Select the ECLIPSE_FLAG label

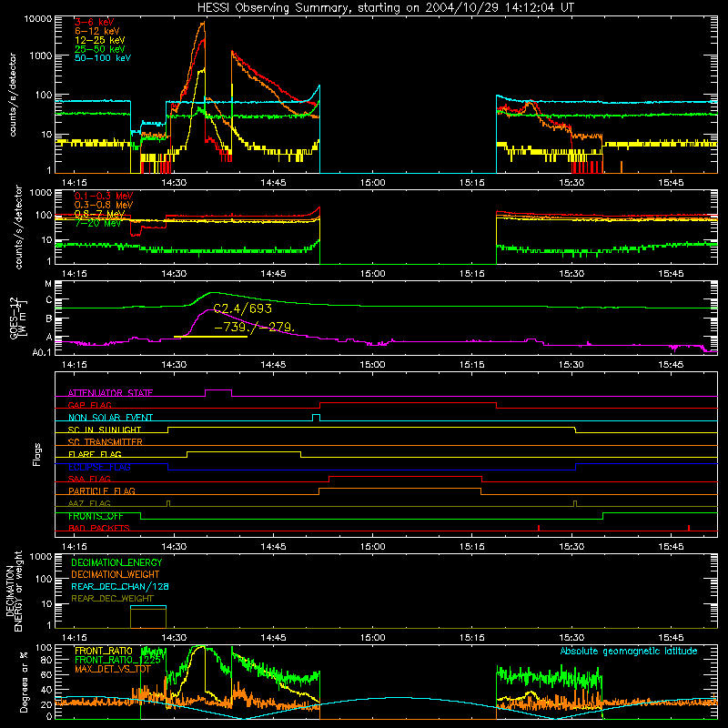click(x=99, y=467)
